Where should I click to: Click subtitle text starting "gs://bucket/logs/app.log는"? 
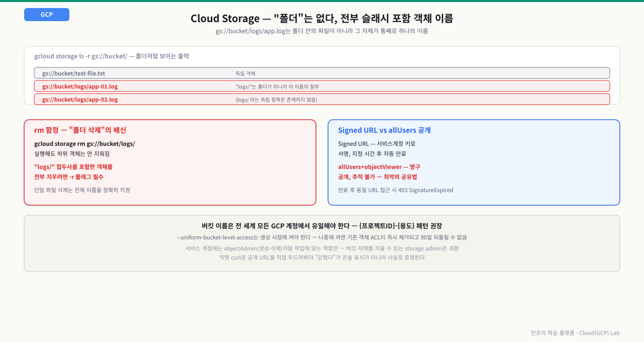coord(322,31)
